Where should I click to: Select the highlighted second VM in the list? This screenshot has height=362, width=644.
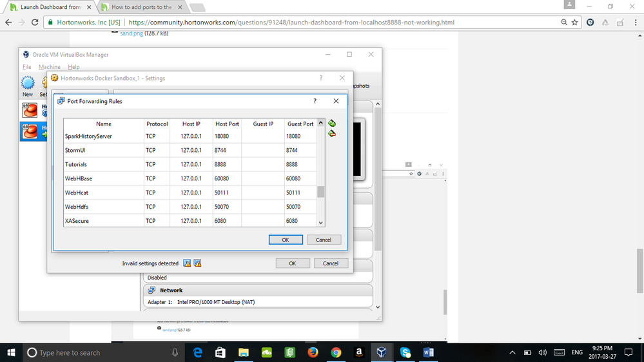point(35,131)
